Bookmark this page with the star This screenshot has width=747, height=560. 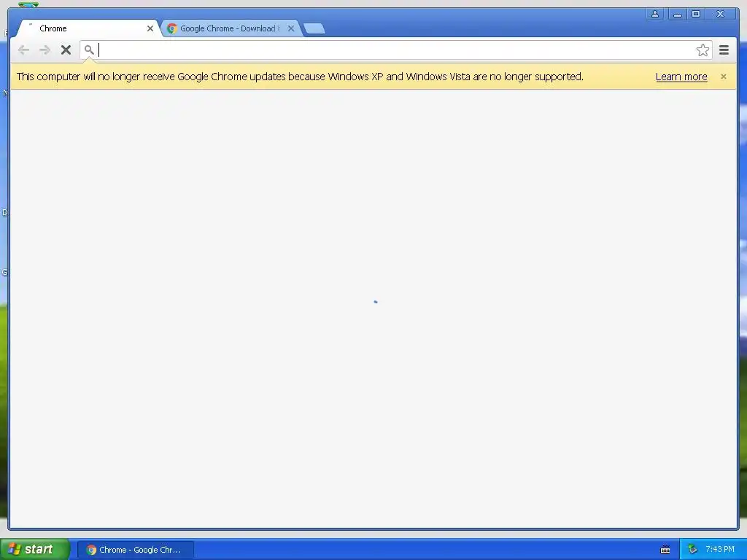tap(703, 50)
